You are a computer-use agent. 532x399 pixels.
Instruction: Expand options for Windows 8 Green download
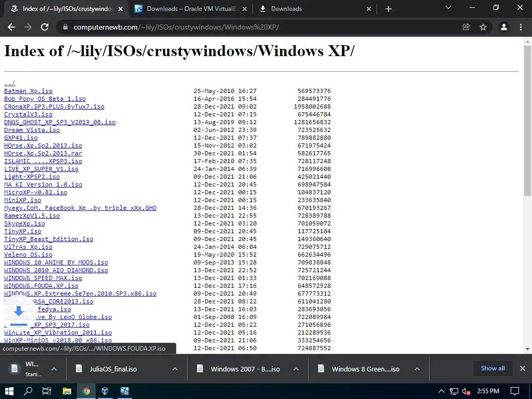pyautogui.click(x=417, y=369)
